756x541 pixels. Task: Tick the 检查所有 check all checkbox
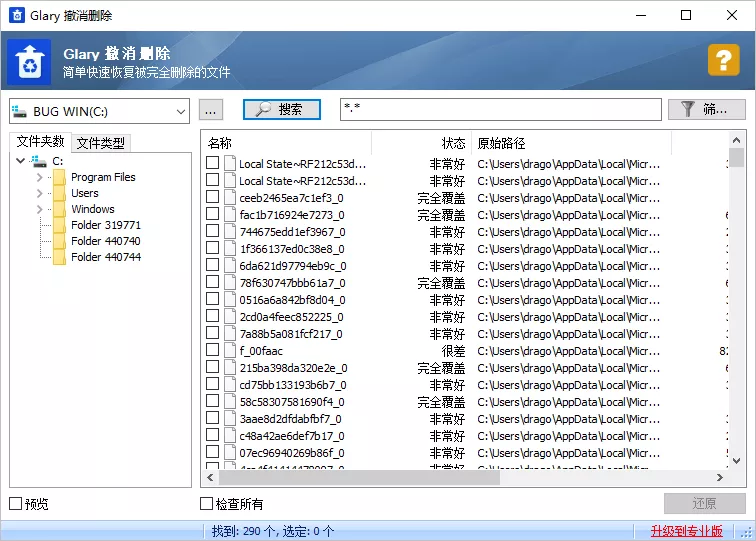207,504
